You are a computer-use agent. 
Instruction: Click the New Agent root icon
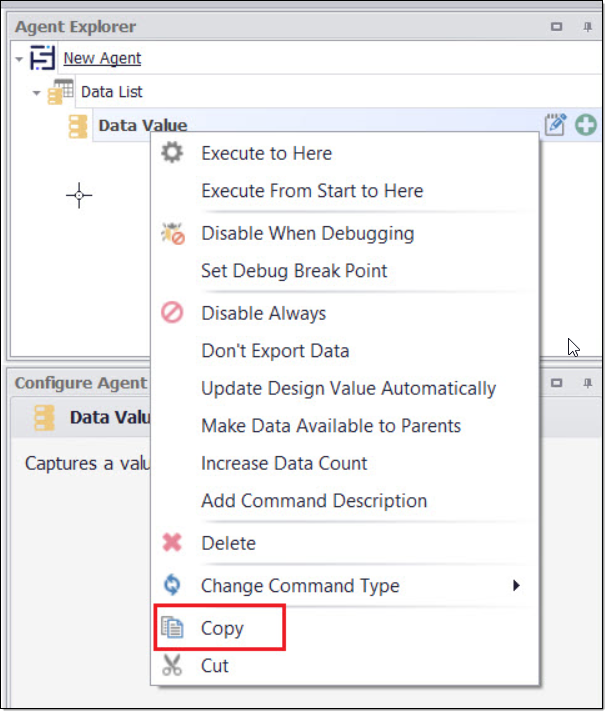point(43,58)
